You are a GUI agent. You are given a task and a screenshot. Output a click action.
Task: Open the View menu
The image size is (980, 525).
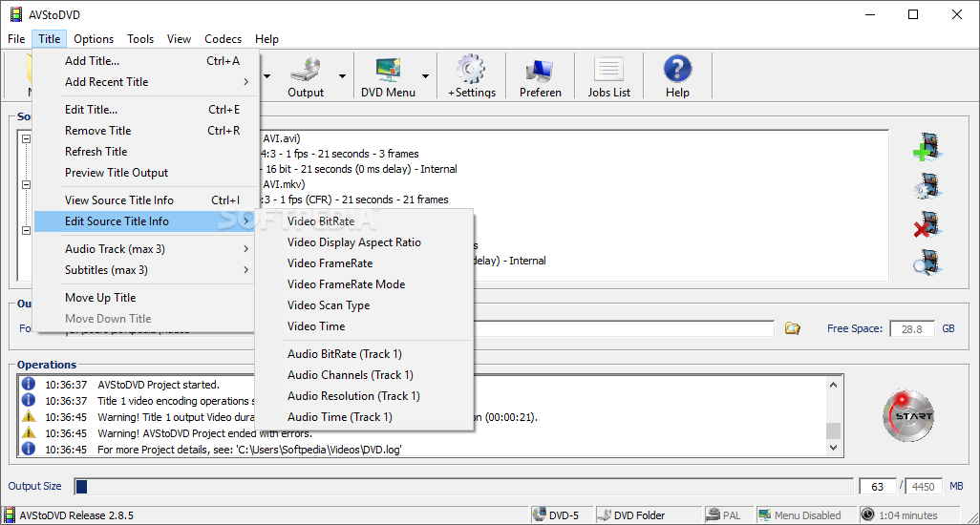tap(179, 39)
